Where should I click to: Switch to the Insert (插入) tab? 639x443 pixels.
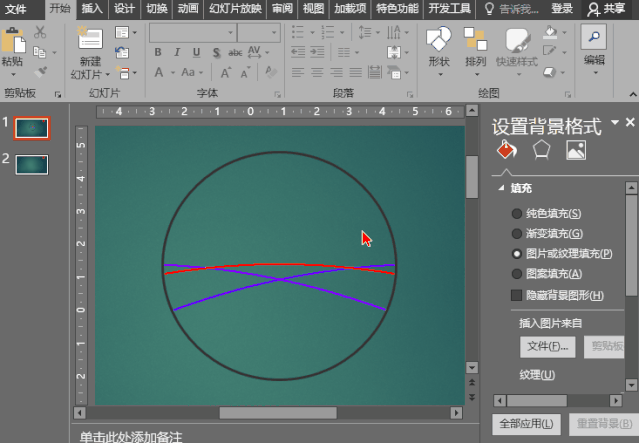tap(91, 9)
